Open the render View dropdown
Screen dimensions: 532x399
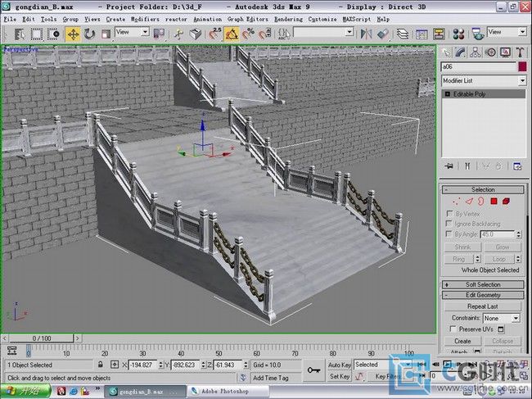(x=507, y=32)
